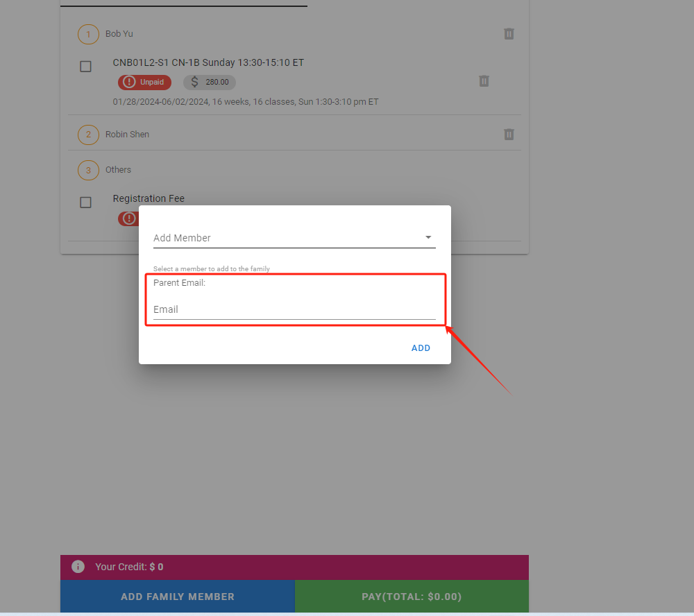Screen dimensions: 694x616
Task: Click the CNB01L2-S1 CN-1B Sunday course title
Action: [208, 62]
